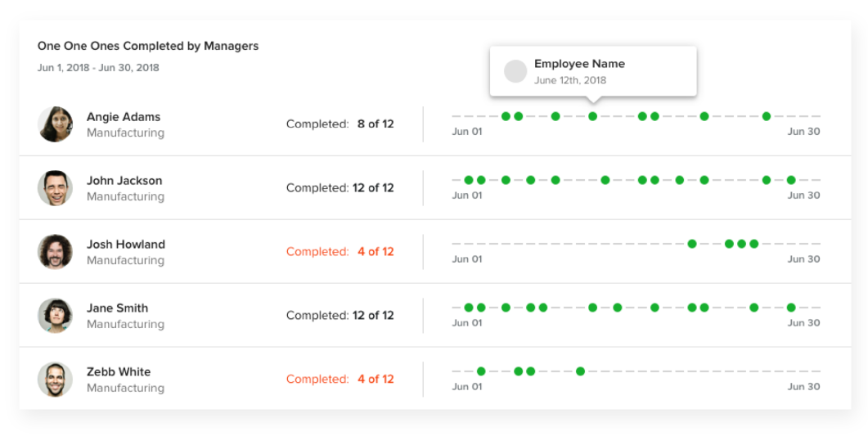Click Josh Howland's red "4 of 12" count
The height and width of the screenshot is (445, 868).
[376, 252]
